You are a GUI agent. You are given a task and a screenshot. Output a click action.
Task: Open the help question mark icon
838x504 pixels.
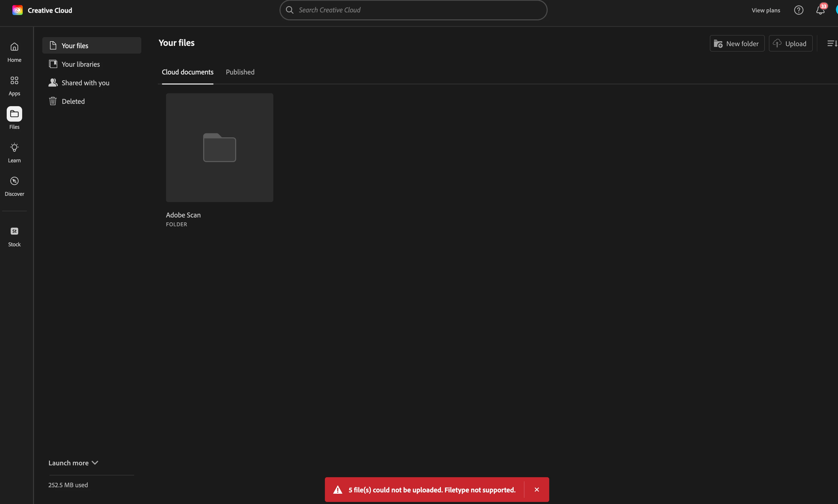[x=798, y=10]
